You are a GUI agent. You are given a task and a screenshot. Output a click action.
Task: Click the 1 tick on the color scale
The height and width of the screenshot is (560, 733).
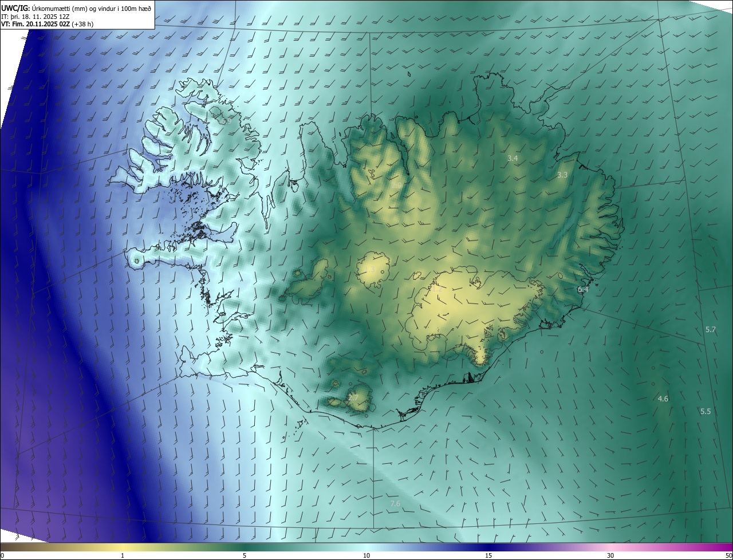(123, 555)
